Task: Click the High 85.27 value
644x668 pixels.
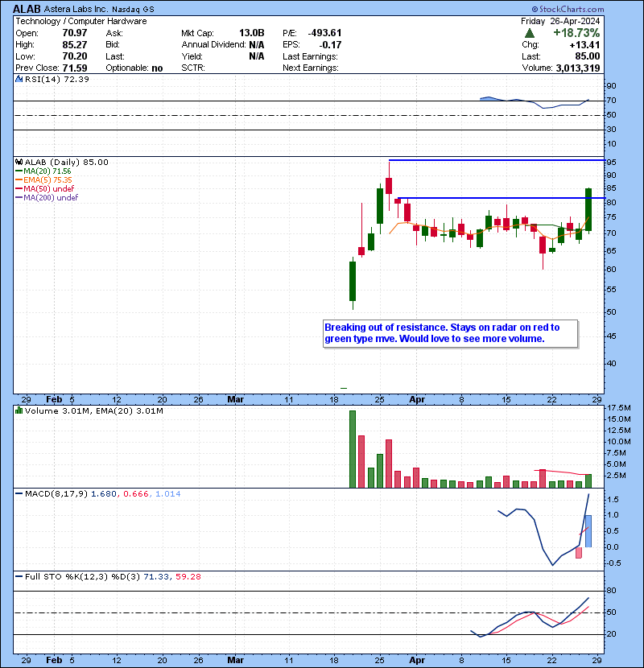Action: click(75, 45)
